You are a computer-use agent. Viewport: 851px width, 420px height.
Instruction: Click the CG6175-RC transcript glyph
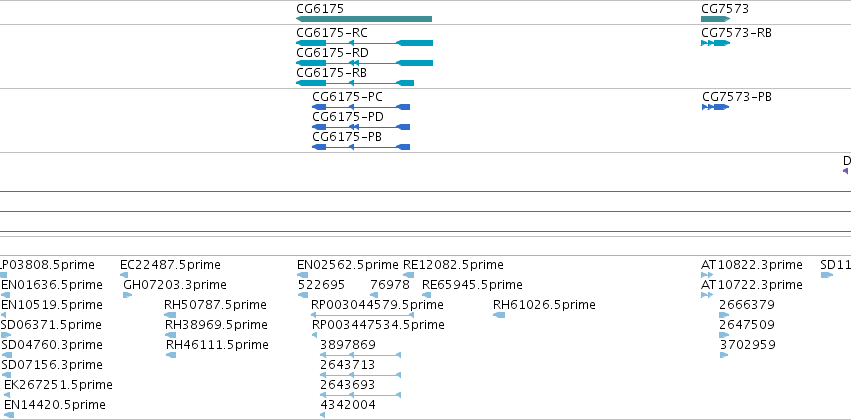[x=364, y=43]
